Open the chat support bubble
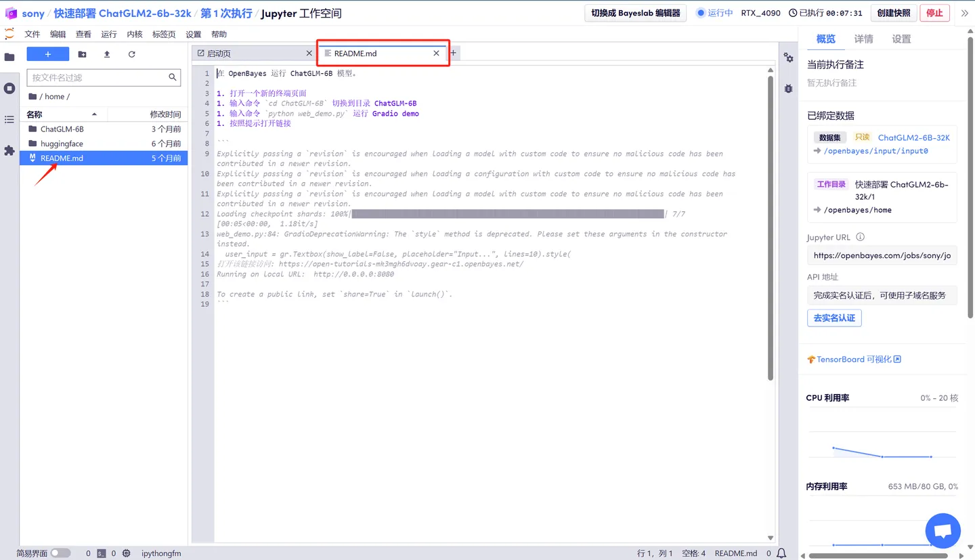Screen dimensions: 975x560 pyautogui.click(x=943, y=530)
